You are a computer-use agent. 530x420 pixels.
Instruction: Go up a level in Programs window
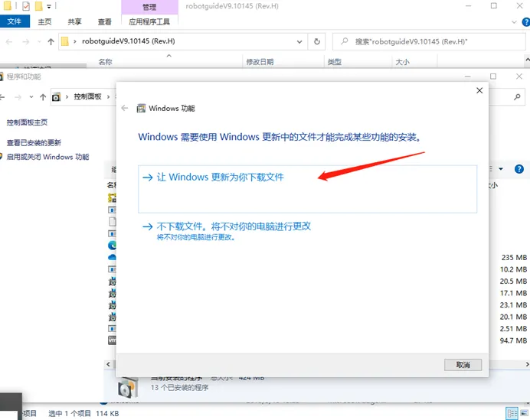(43, 97)
